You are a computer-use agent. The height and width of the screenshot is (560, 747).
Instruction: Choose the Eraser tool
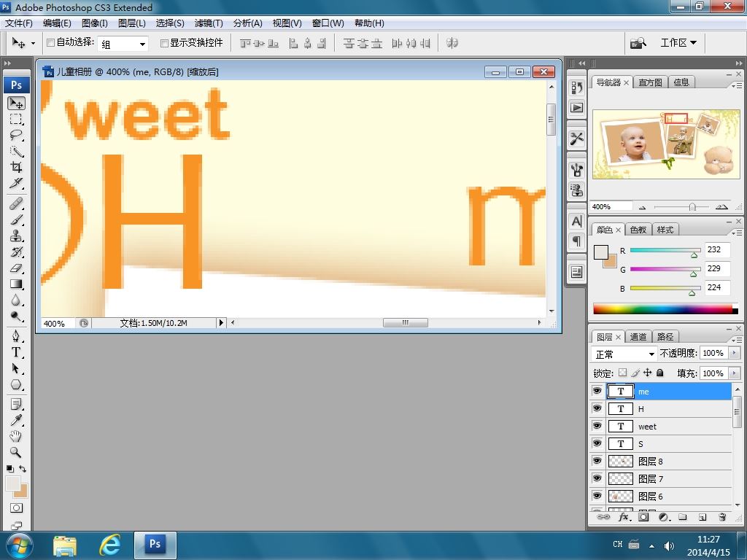coord(16,268)
